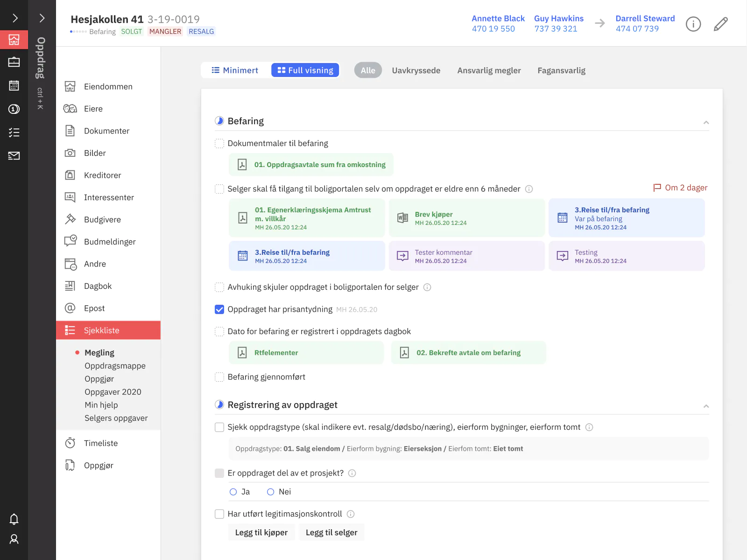Open the info circle icon in header

coord(693,24)
